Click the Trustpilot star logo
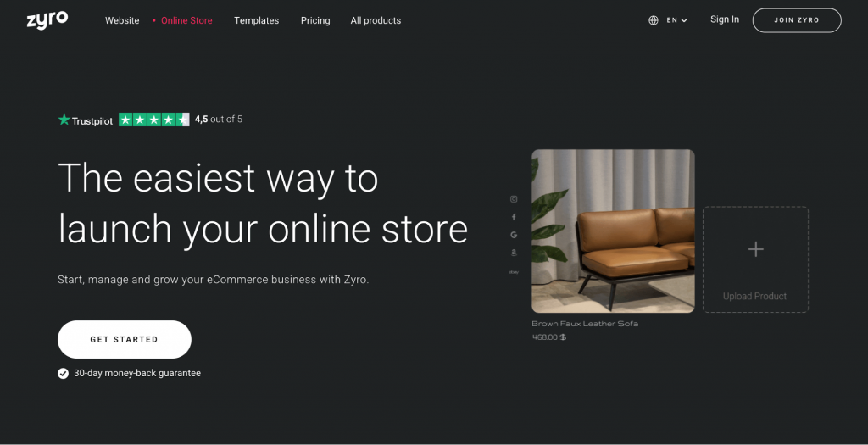 (x=64, y=120)
